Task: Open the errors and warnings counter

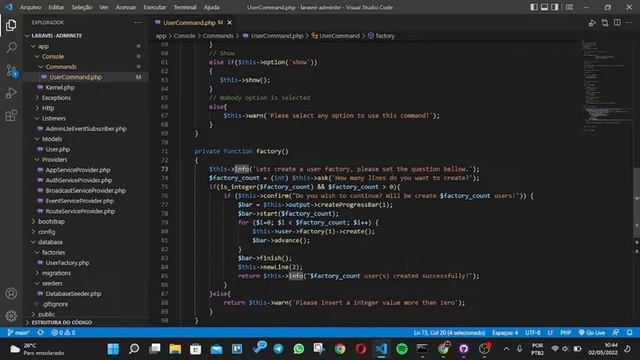Action: [63, 333]
